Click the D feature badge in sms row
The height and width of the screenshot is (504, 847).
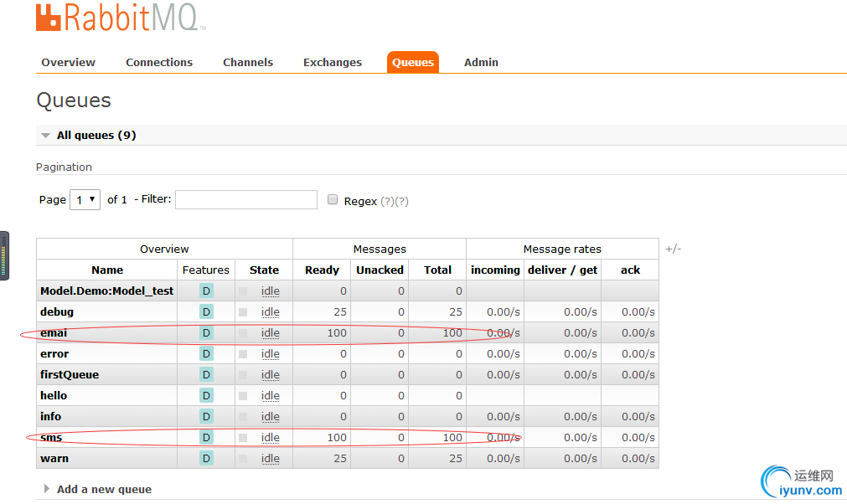point(206,438)
